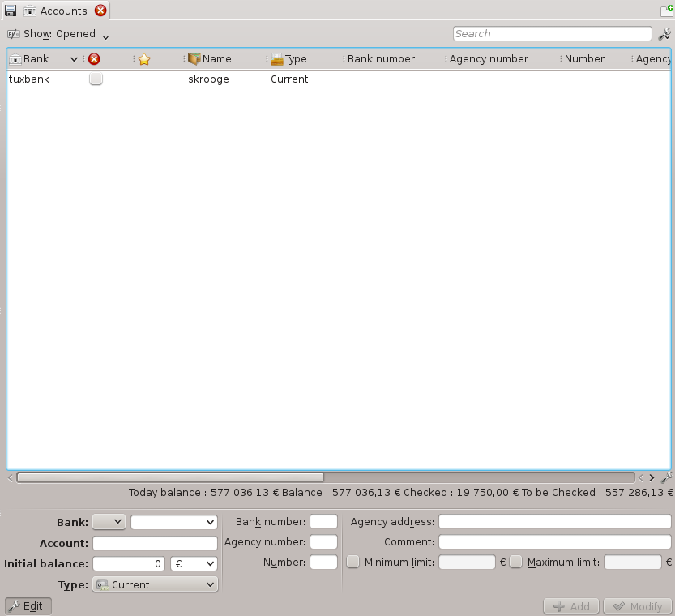This screenshot has height=616, width=675.
Task: Close the Accounts tab with red X
Action: click(100, 11)
